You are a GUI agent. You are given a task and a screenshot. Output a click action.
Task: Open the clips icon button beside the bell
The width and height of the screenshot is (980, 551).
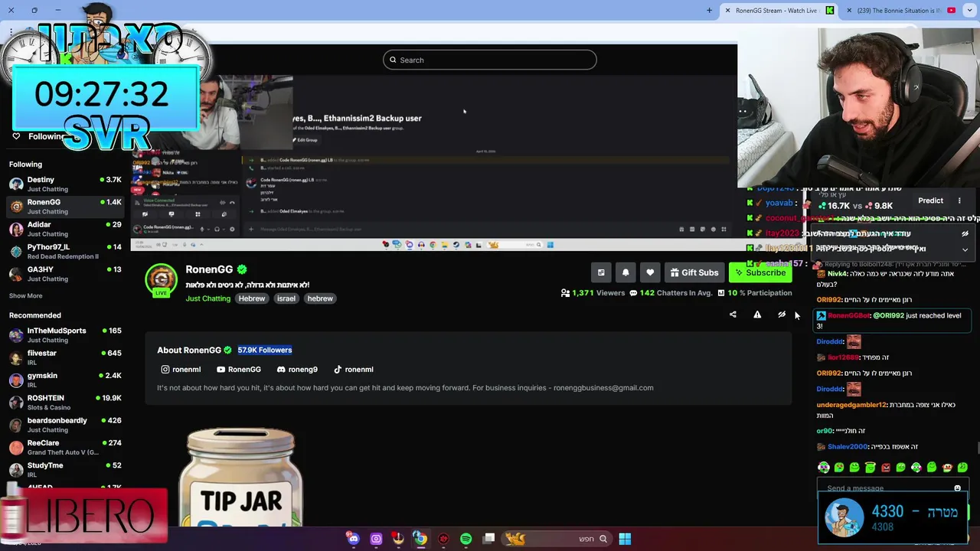click(601, 272)
